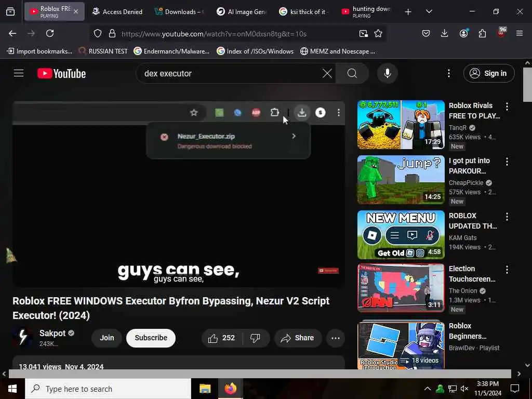Open I got put into PARKOUR thumbnail
The image size is (532, 399).
click(401, 179)
